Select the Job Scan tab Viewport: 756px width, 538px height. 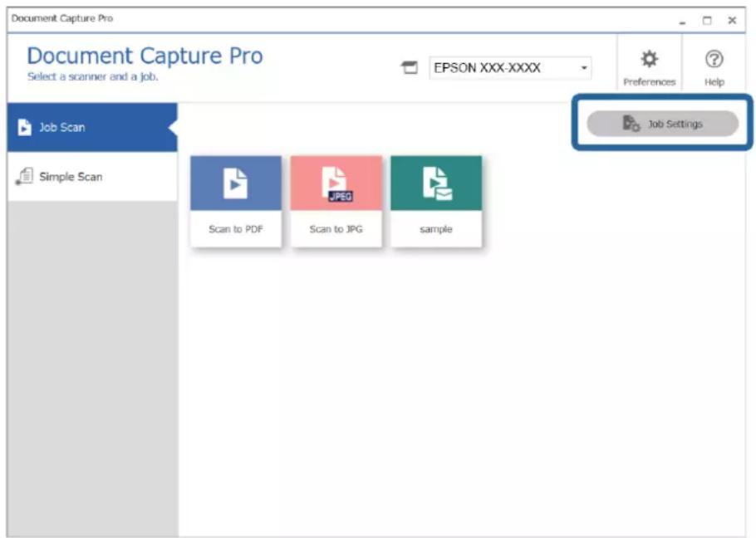[x=92, y=127]
